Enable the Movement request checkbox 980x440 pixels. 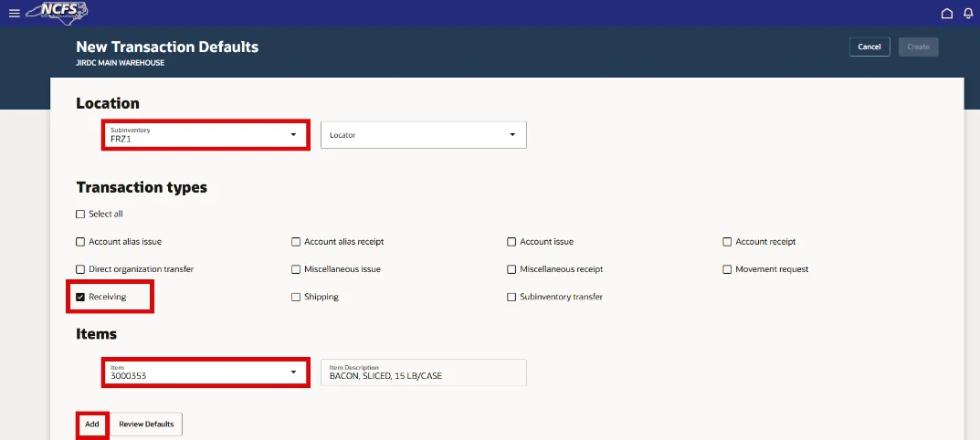coord(727,269)
